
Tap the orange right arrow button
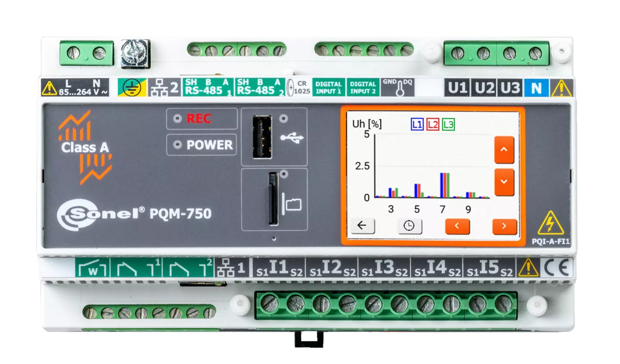(x=504, y=226)
